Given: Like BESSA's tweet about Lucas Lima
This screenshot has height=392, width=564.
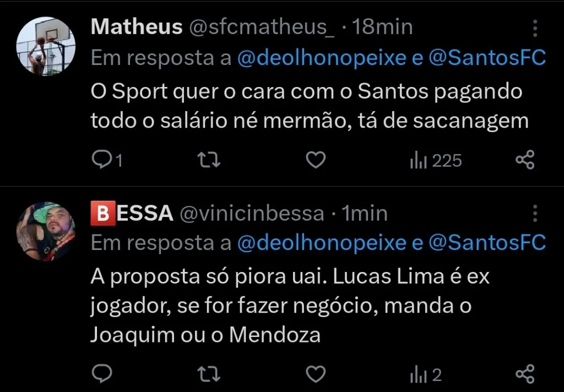Looking at the screenshot, I should 314,373.
